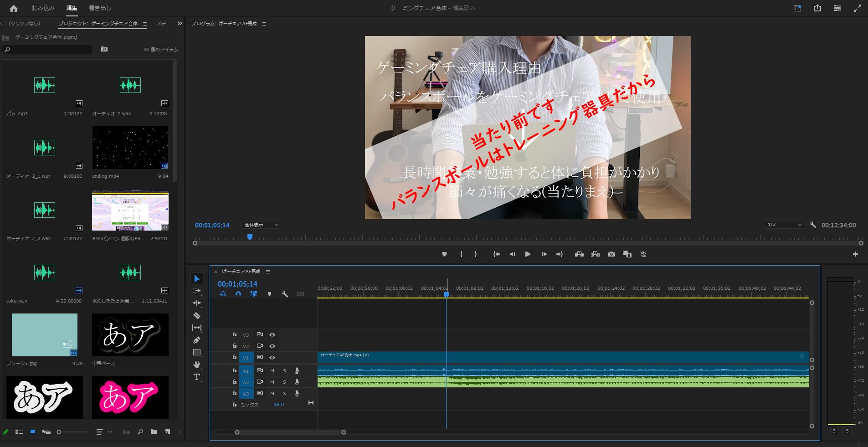The height and width of the screenshot is (447, 868).
Task: Open timeline sequence panel menu
Action: 268,272
